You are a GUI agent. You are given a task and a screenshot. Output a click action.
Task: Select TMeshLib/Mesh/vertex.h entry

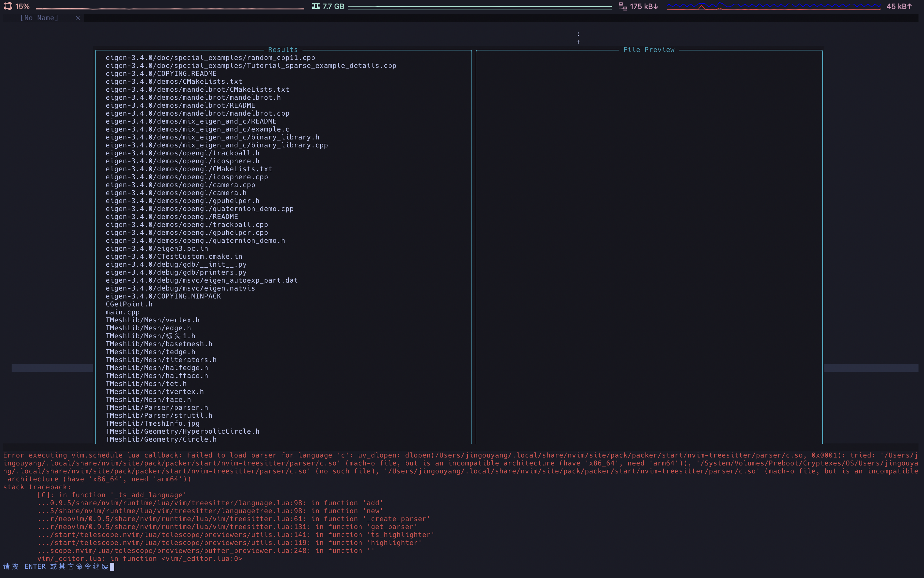tap(152, 320)
